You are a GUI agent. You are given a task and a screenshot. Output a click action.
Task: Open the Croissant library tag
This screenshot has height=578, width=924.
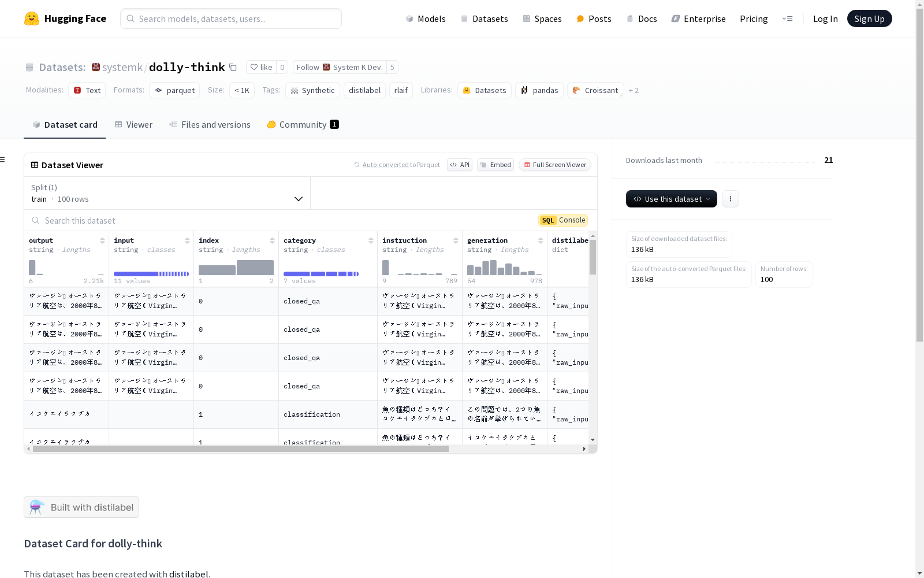click(595, 90)
